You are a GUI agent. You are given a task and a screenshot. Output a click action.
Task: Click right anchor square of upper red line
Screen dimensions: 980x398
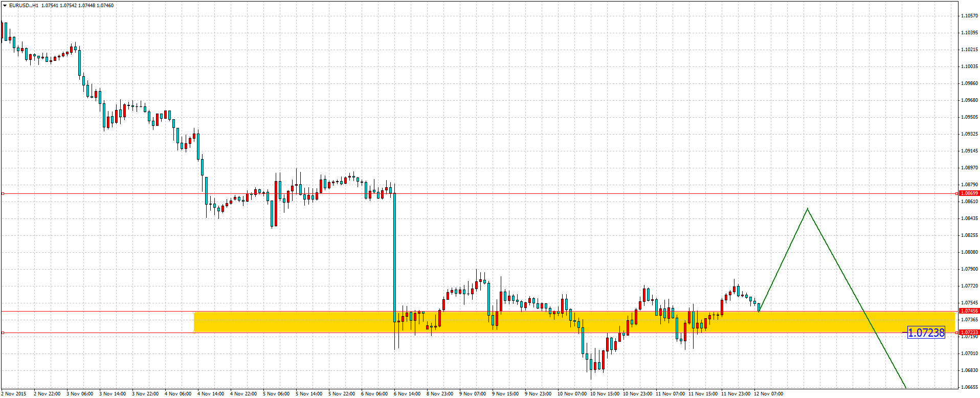tap(956, 194)
